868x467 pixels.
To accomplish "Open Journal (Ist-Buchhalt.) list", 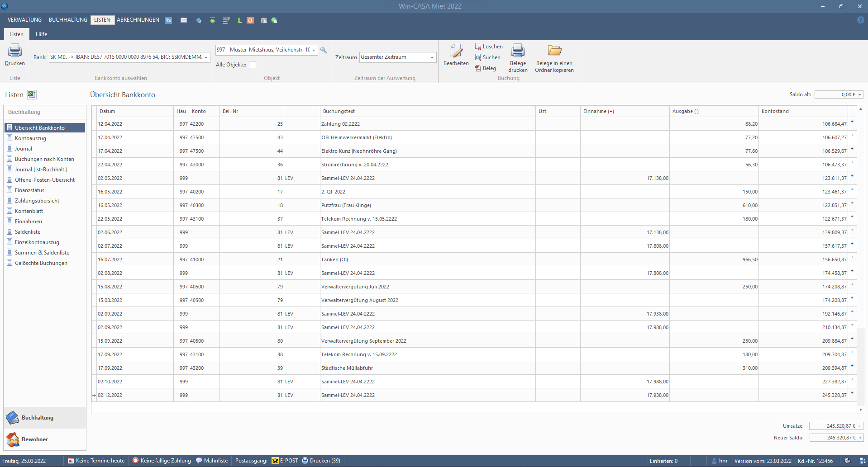I will [x=41, y=170].
